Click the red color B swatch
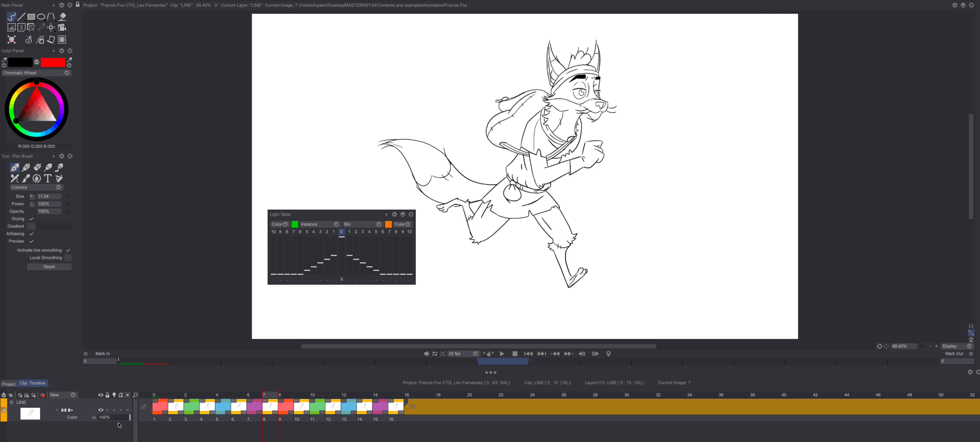Viewport: 980px width, 442px height. [x=53, y=62]
